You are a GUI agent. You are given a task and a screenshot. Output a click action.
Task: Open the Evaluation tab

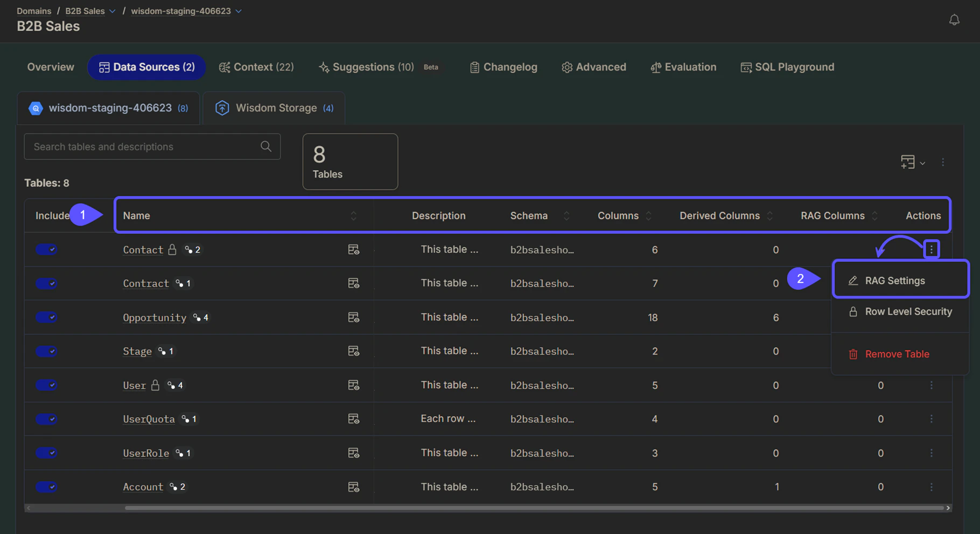click(x=683, y=67)
